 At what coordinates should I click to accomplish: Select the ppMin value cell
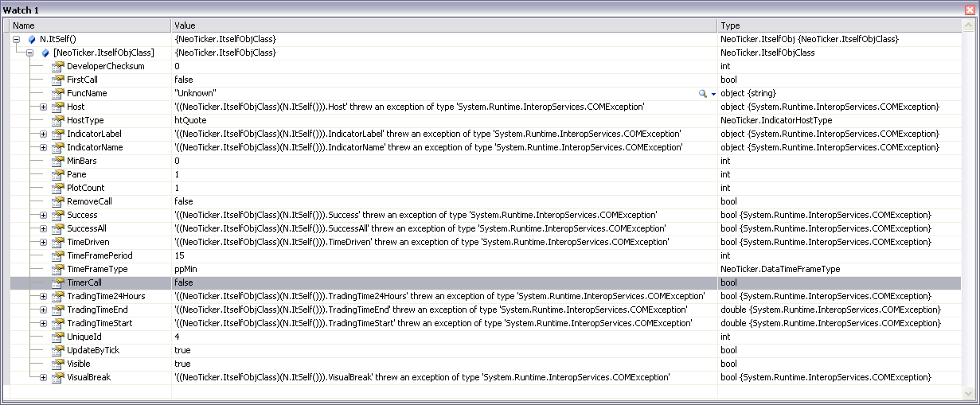[x=186, y=269]
